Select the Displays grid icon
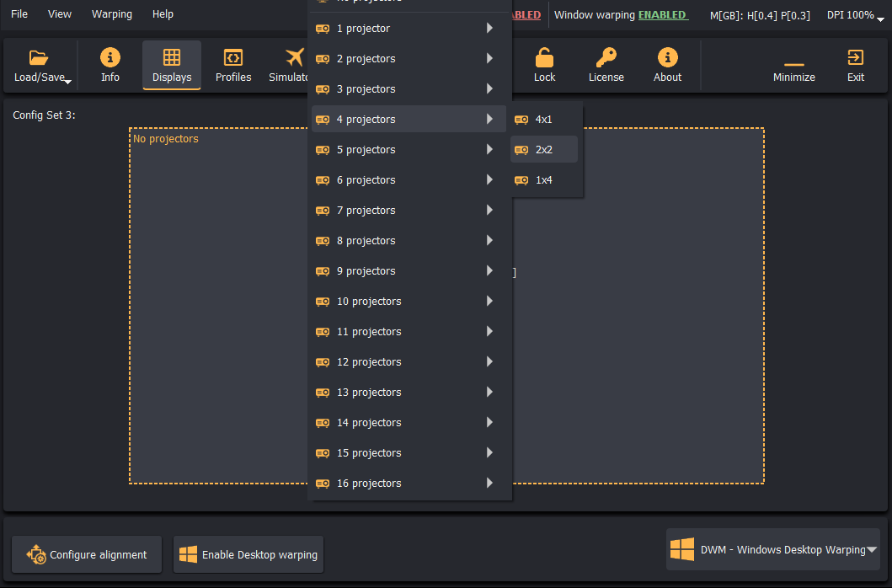The width and height of the screenshot is (892, 588). click(x=172, y=57)
